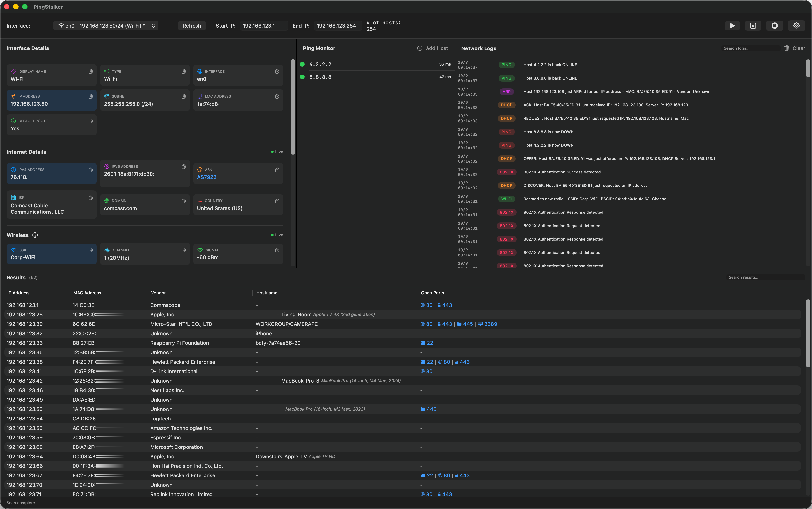Copy the IP Address 192.168.123.50 value
This screenshot has height=509, width=812.
pyautogui.click(x=91, y=96)
